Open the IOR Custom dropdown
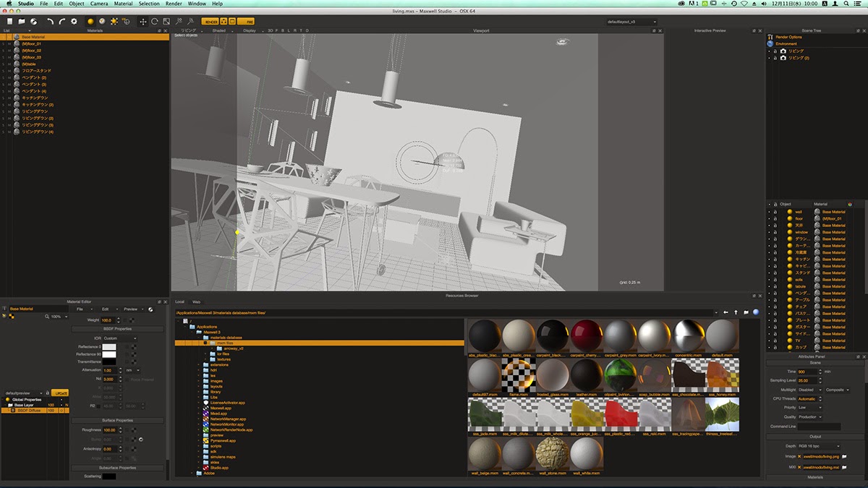The width and height of the screenshot is (868, 488). (120, 338)
